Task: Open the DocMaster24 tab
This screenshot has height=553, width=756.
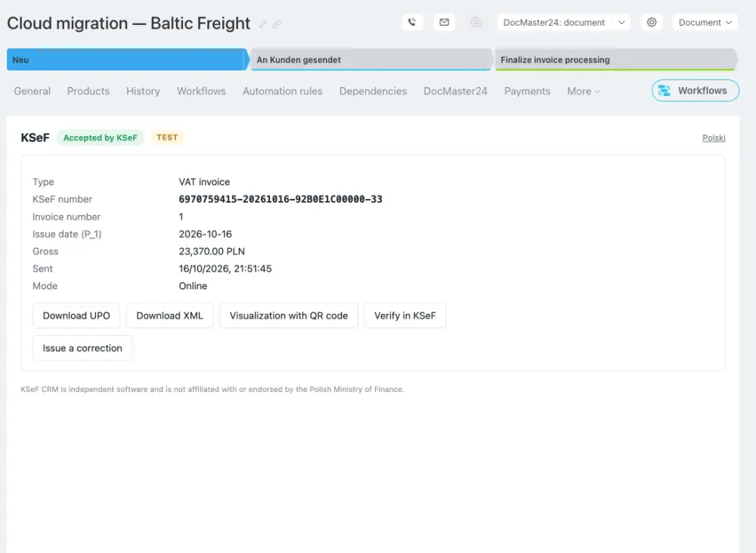Action: click(456, 92)
